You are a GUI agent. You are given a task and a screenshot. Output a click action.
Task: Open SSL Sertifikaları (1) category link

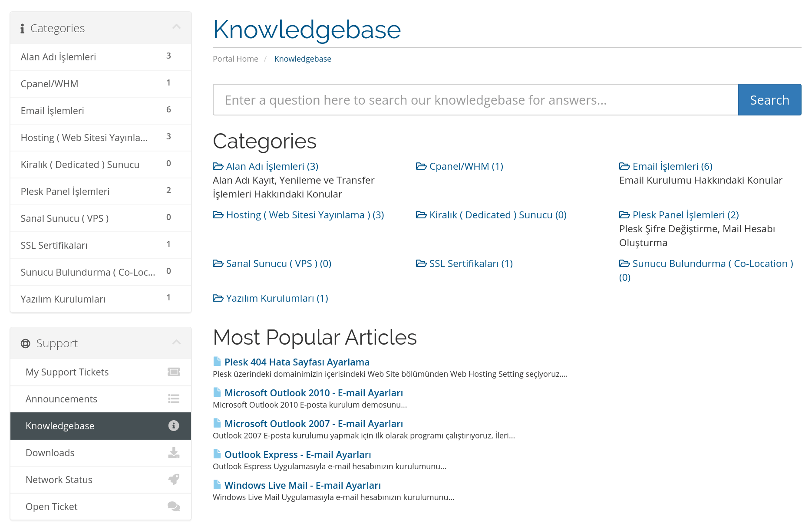coord(471,263)
